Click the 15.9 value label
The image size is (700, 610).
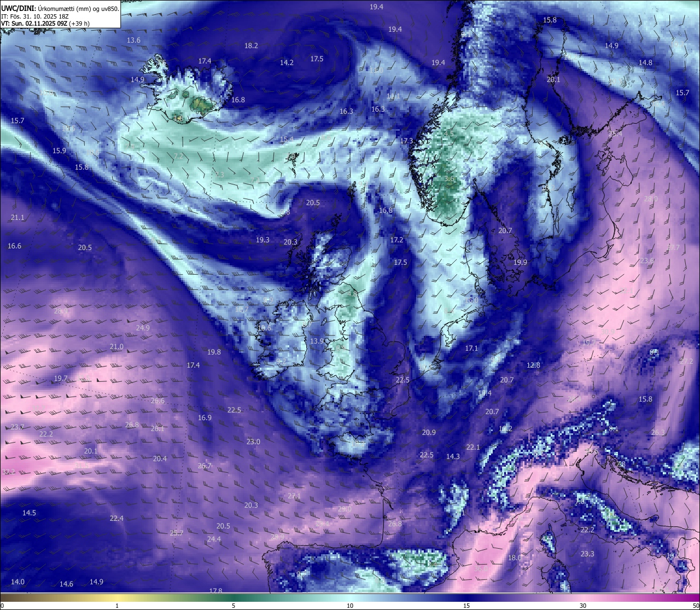pyautogui.click(x=59, y=151)
